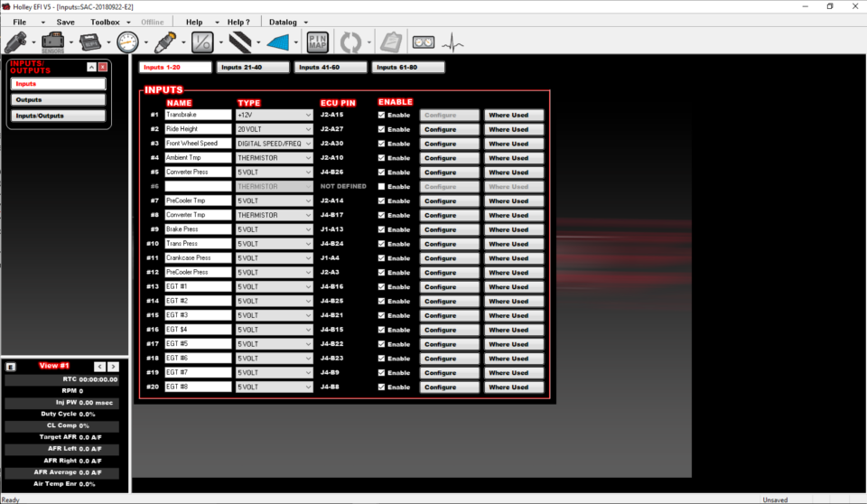Open the File menu
This screenshot has height=504, width=867.
20,23
